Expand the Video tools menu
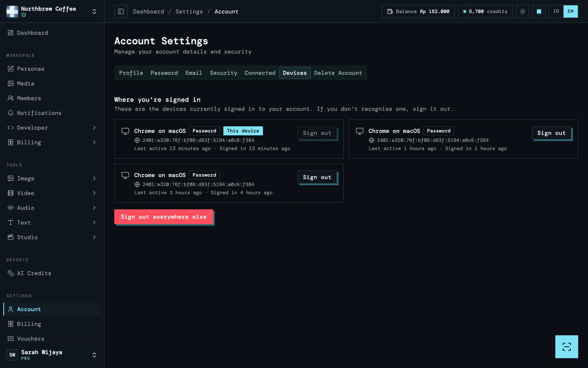 click(52, 193)
